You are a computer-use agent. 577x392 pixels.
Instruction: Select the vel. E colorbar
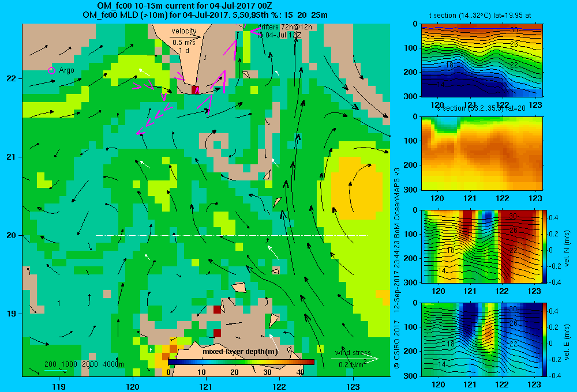(x=545, y=340)
